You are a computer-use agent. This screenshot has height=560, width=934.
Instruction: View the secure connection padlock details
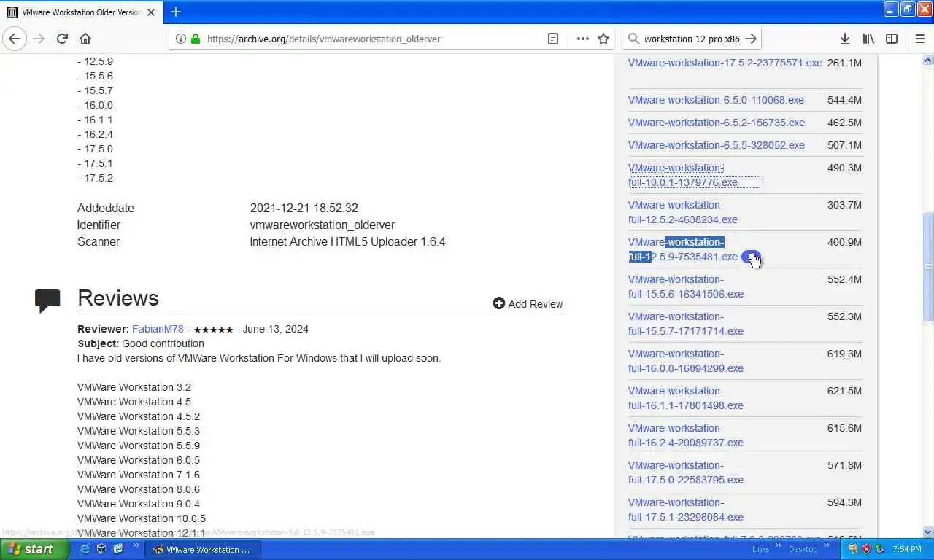click(195, 39)
